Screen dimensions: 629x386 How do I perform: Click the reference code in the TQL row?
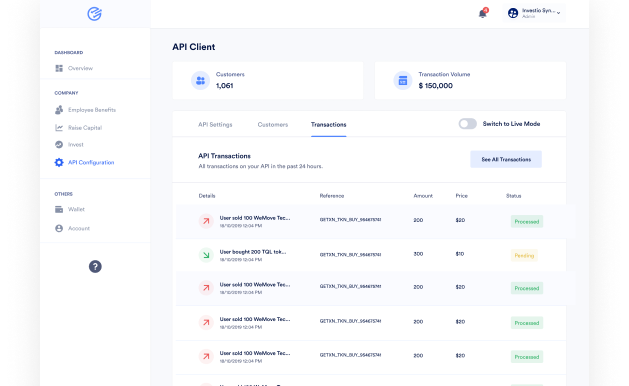[x=350, y=254]
